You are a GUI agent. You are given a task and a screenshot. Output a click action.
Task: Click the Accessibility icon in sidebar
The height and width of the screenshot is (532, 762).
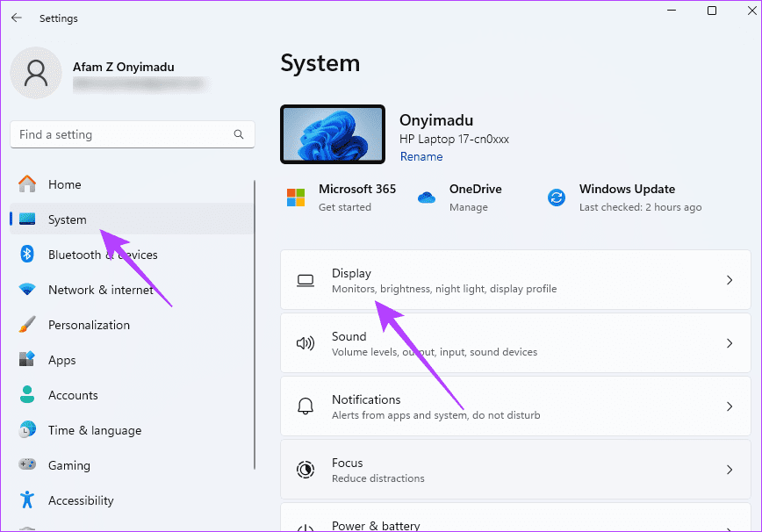27,500
